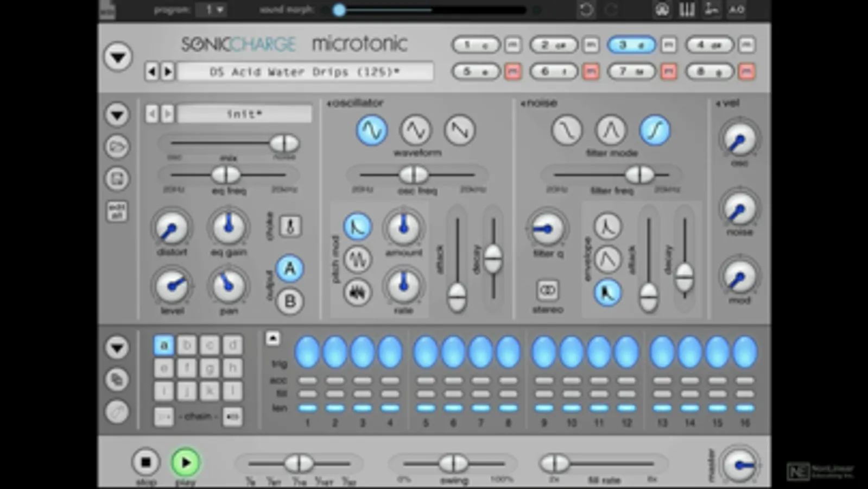Image resolution: width=868 pixels, height=489 pixels.
Task: Select drum channel 3
Action: (631, 45)
